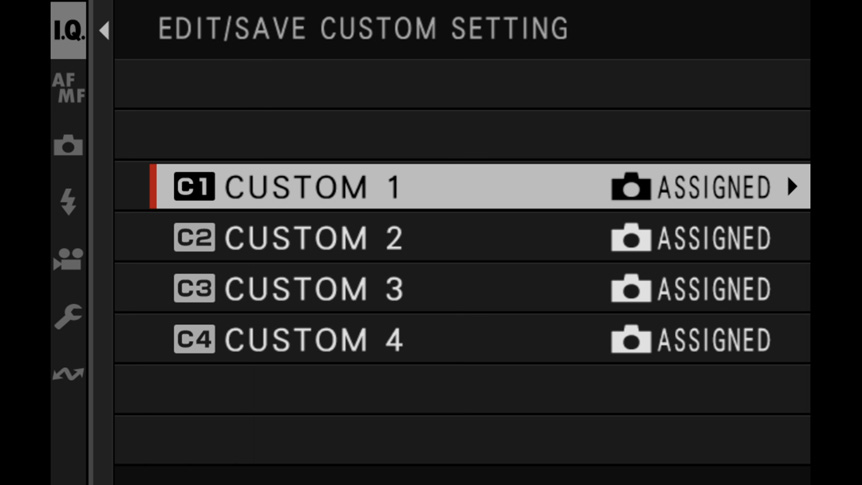862x485 pixels.
Task: Click the camera icon on Custom 3 row
Action: 631,288
